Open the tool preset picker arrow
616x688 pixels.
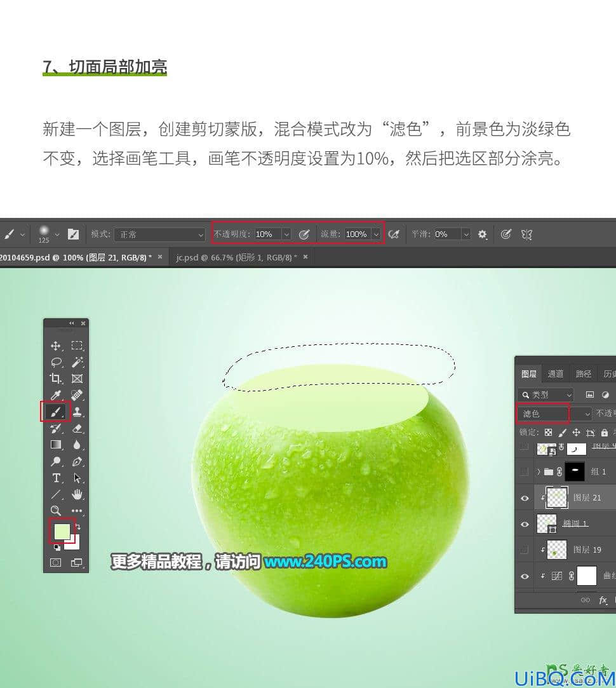22,234
